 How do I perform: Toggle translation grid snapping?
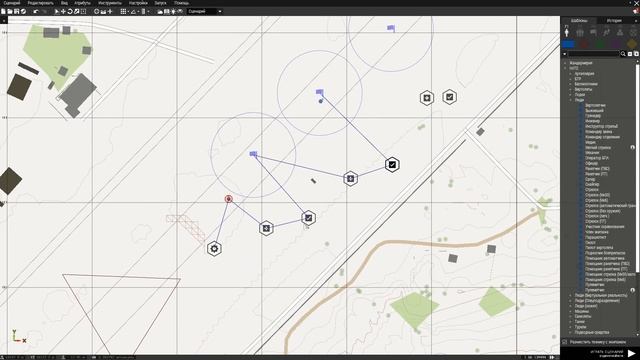(123, 11)
